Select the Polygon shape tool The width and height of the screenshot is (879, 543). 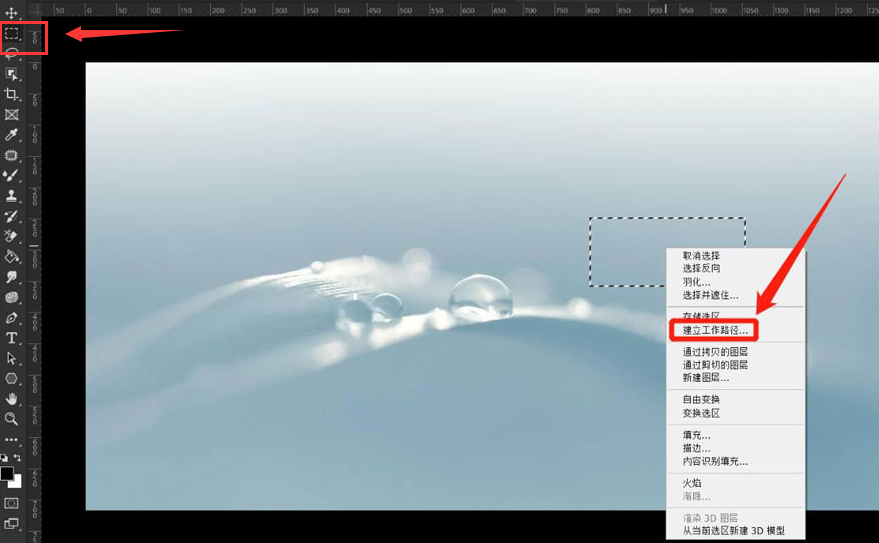pos(11,378)
